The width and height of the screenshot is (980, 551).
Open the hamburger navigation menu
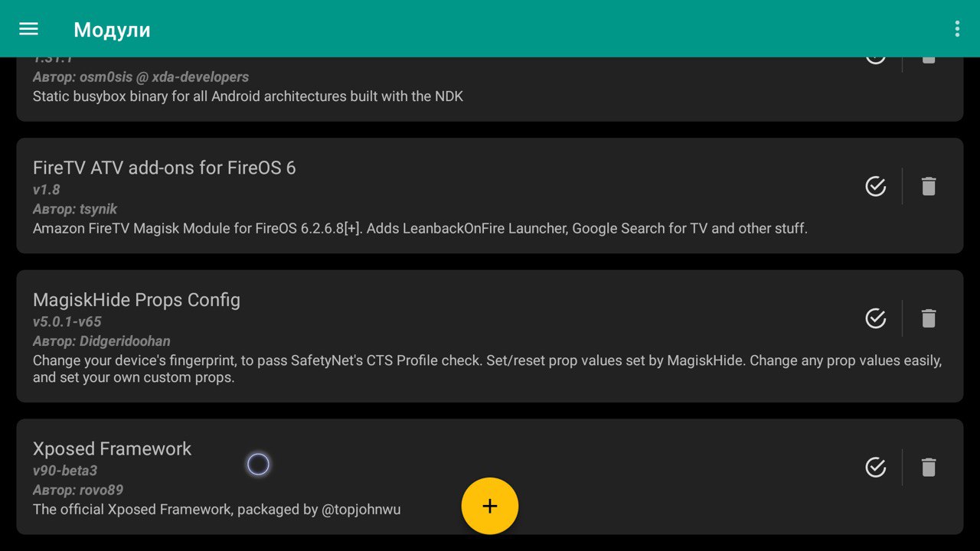28,29
